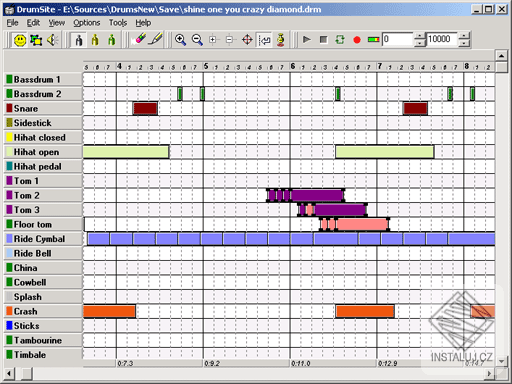Screen dimensions: 512x384
Task: Select the yellow drummer figure icon
Action: [95, 40]
